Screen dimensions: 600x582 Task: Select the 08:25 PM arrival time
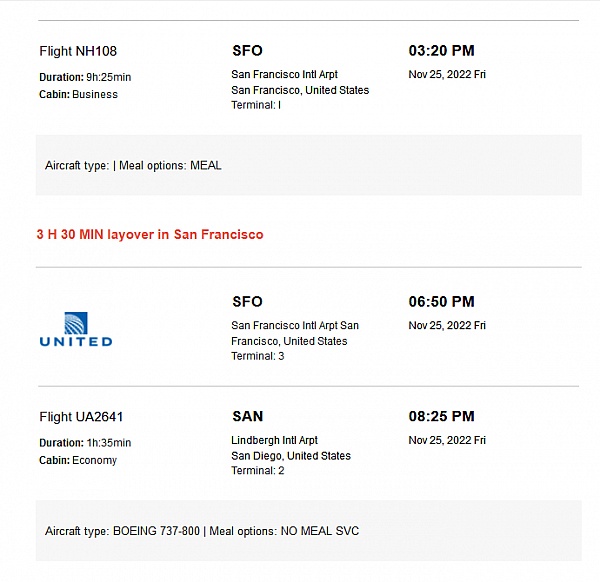[441, 416]
